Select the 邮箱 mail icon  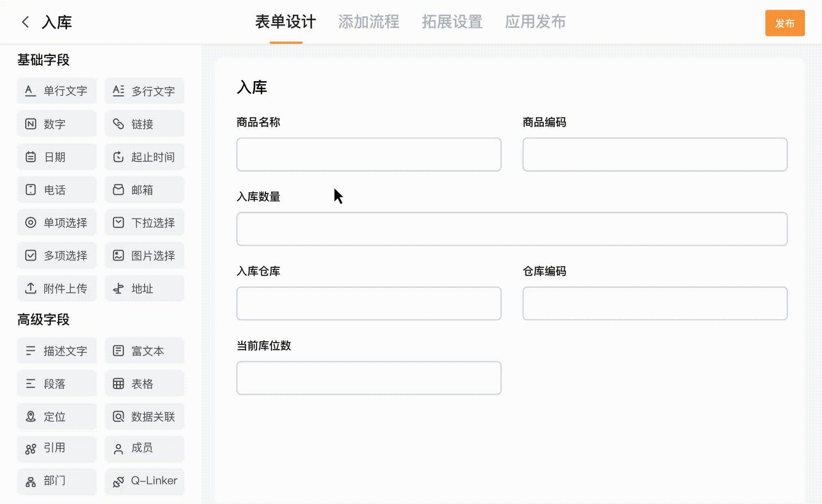118,190
